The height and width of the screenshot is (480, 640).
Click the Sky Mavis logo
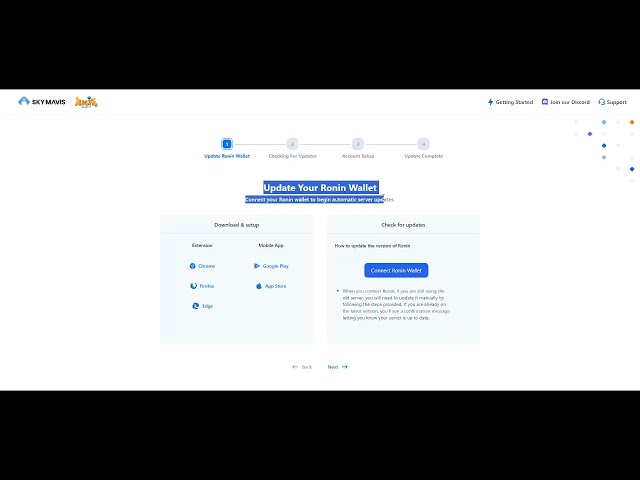click(42, 102)
